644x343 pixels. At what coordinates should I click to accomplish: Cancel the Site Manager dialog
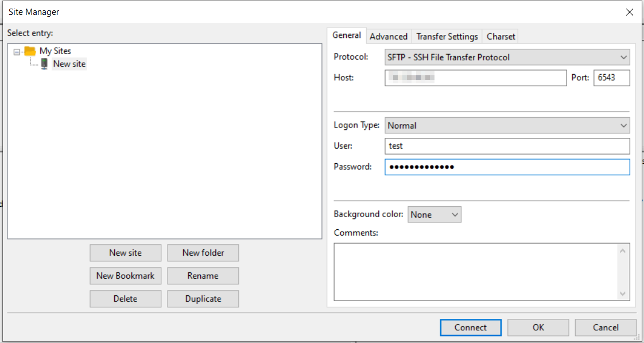606,327
